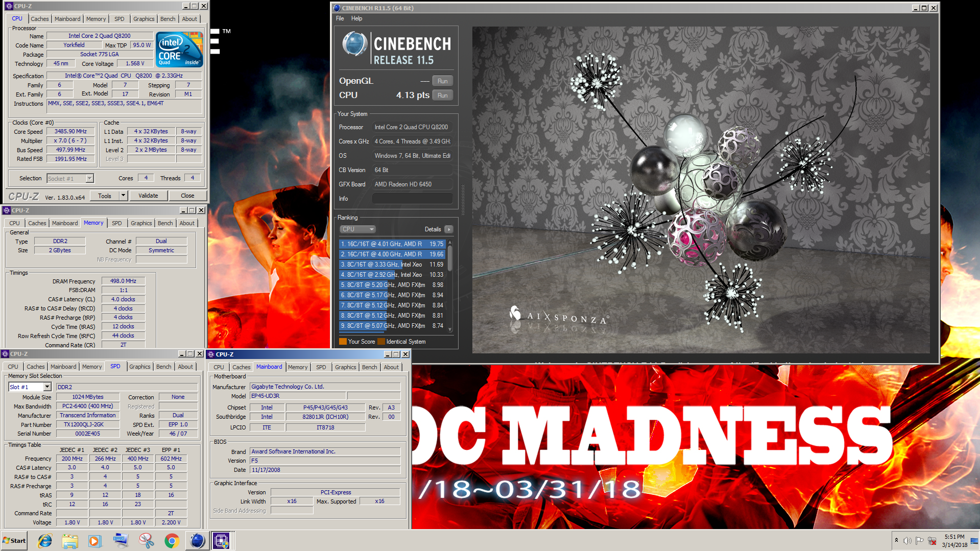
Task: Switch to Cinebench via its taskbar icon
Action: tap(197, 541)
